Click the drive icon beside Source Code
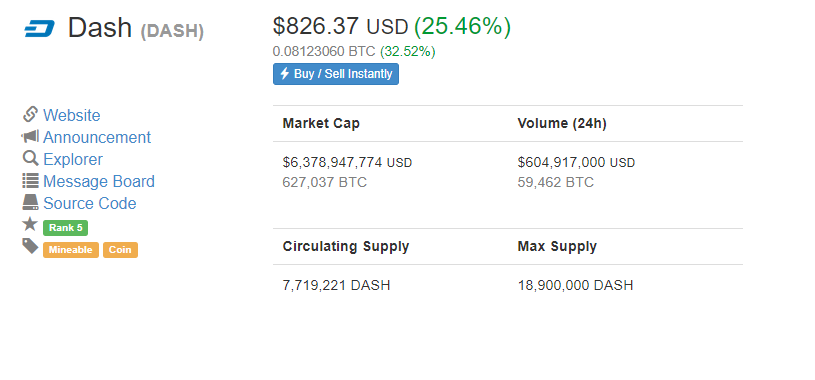The width and height of the screenshot is (815, 380). (30, 202)
